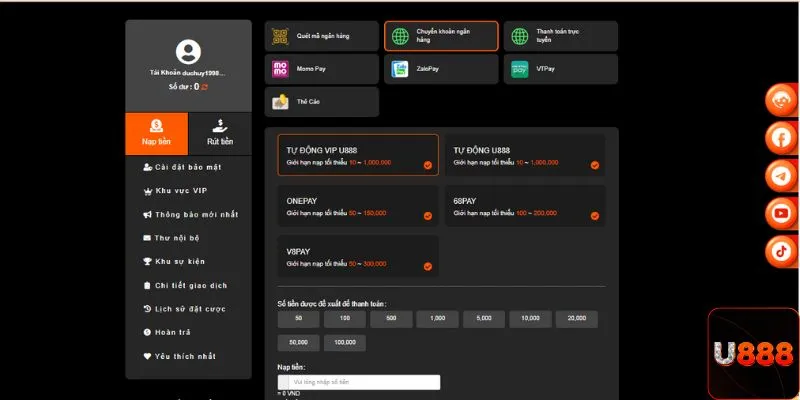Select the ONEPAY payment channel

point(358,206)
